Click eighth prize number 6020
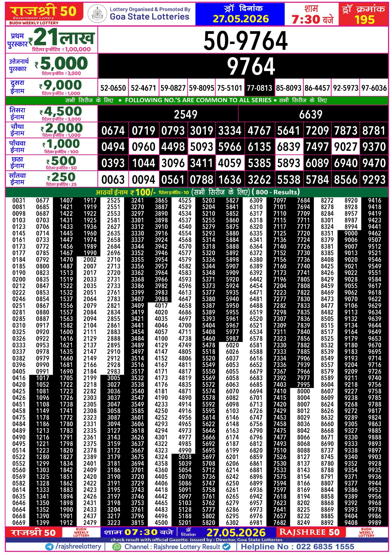Screen dimensions: 392x555 [232, 345]
